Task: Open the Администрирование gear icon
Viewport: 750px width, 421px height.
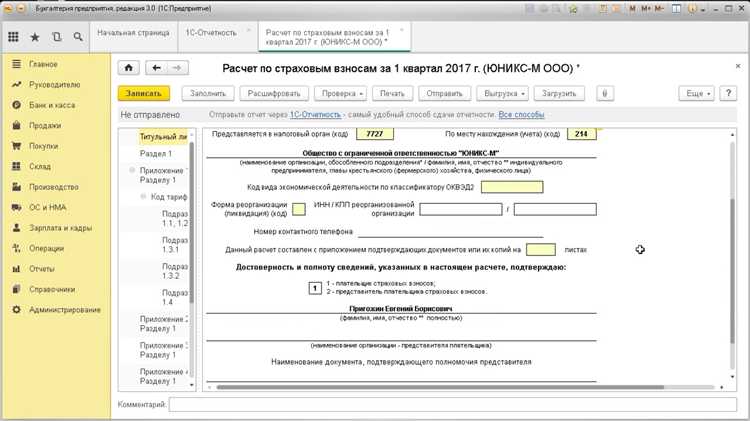Action: click(16, 310)
